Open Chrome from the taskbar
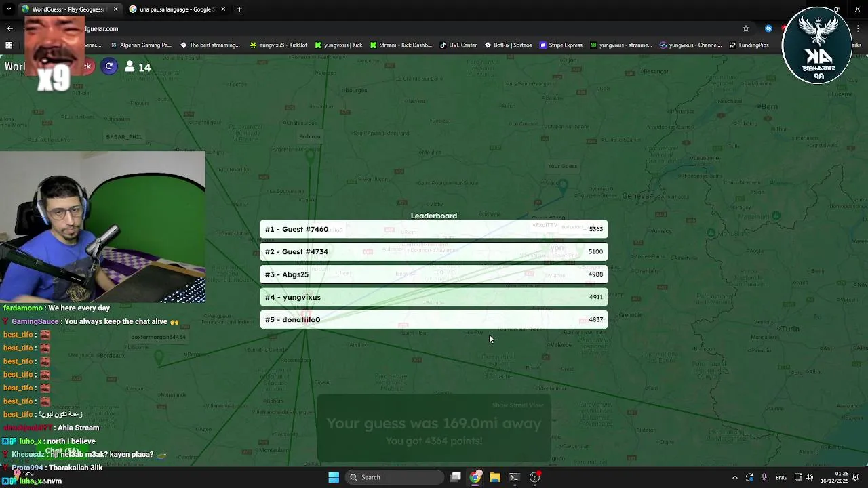Image resolution: width=868 pixels, height=488 pixels. (x=475, y=477)
